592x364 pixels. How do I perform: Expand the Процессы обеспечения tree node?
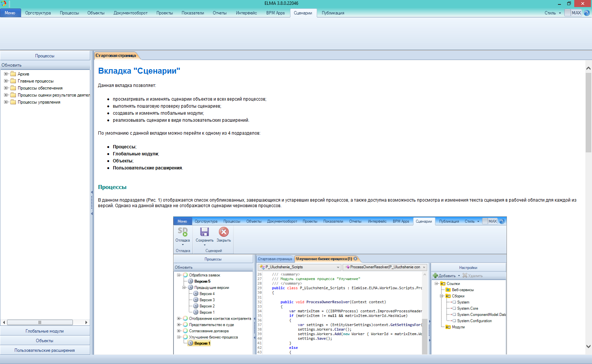[6, 88]
